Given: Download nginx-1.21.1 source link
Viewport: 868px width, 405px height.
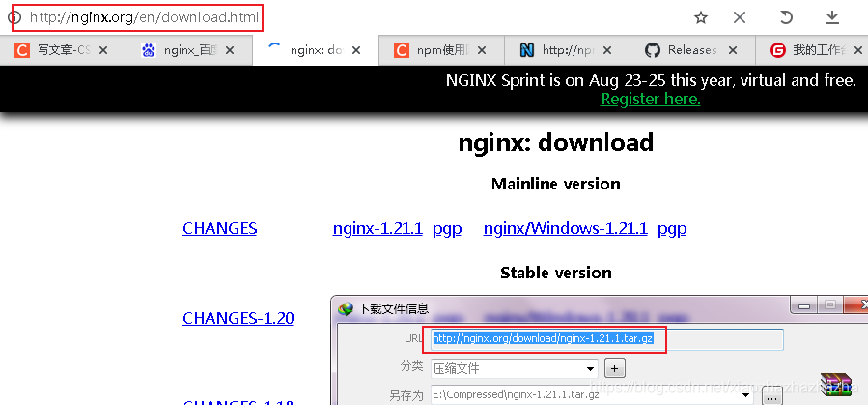Looking at the screenshot, I should (x=378, y=228).
